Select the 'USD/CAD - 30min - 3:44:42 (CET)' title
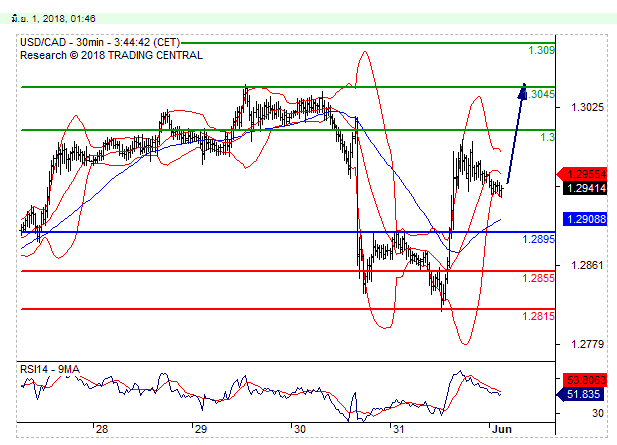Viewport: 617px width, 445px height. pyautogui.click(x=100, y=42)
